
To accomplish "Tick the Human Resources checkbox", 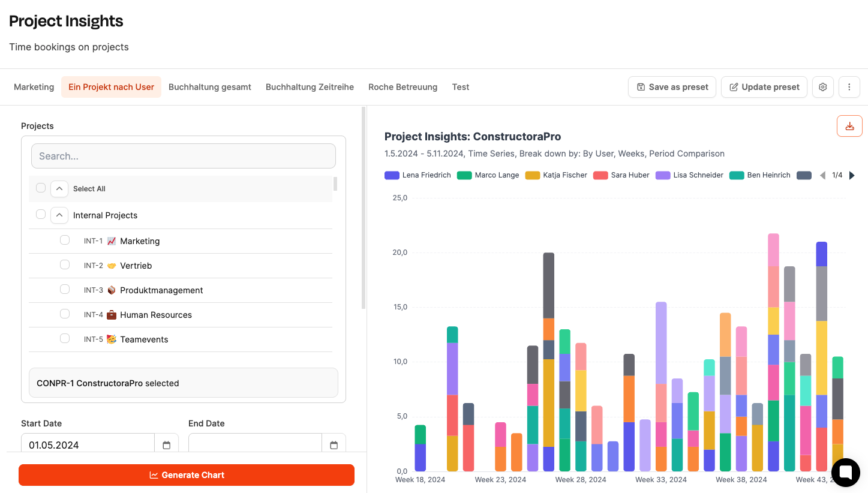I will tap(65, 314).
